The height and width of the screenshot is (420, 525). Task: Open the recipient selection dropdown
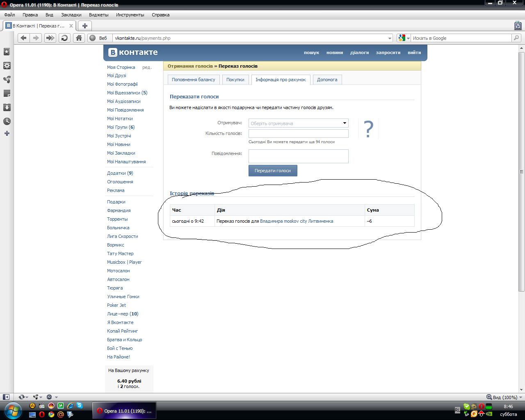coord(345,123)
